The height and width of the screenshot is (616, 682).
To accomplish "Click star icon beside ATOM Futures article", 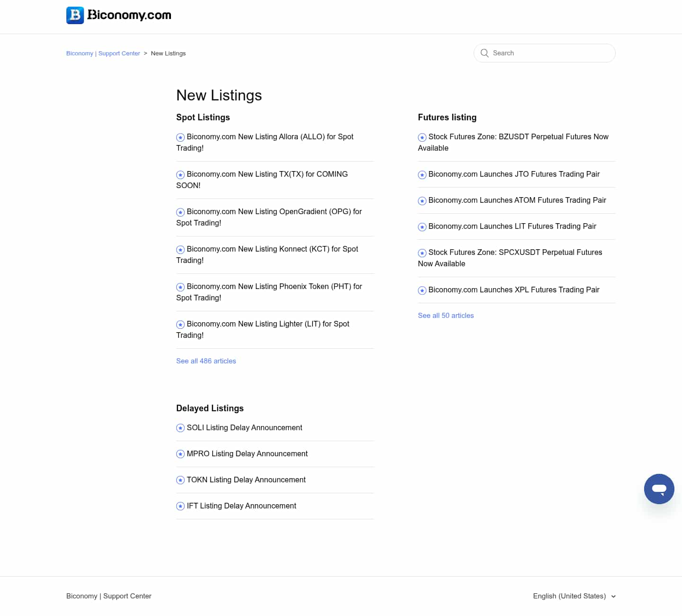I will 422,201.
